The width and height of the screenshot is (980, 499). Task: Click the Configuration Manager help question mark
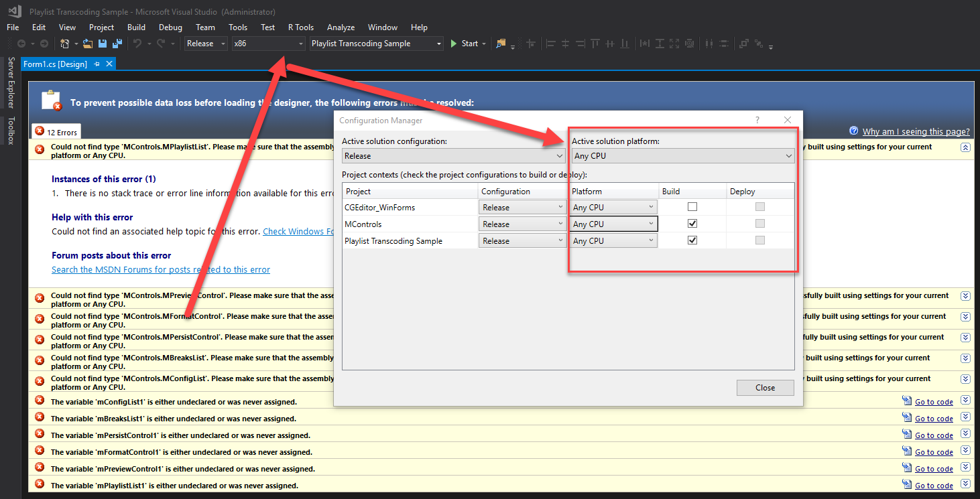tap(757, 120)
